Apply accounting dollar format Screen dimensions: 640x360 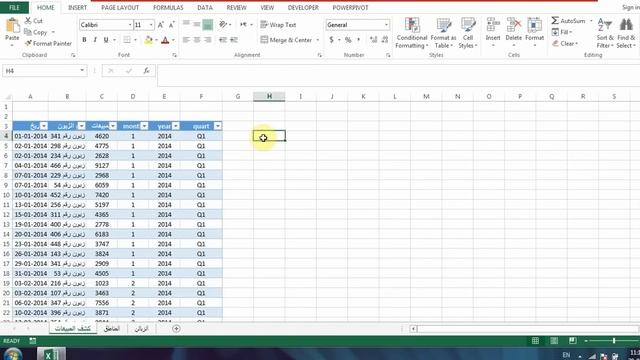click(x=331, y=40)
